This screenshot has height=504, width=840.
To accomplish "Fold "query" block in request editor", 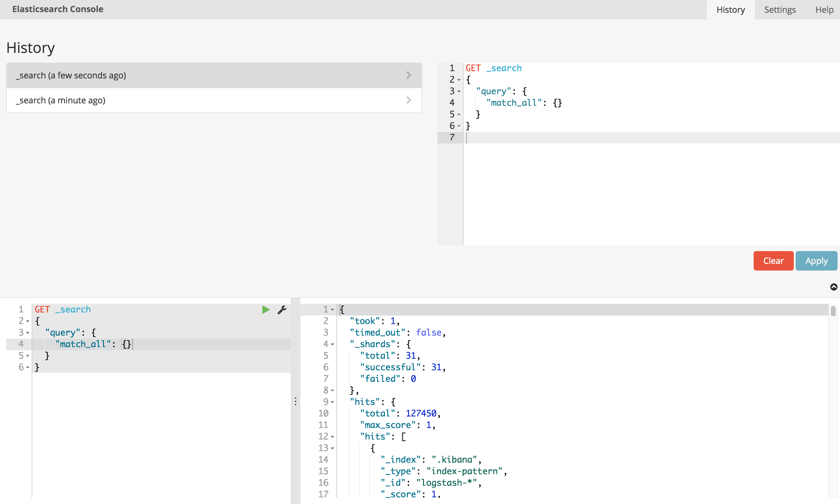I will click(x=28, y=333).
